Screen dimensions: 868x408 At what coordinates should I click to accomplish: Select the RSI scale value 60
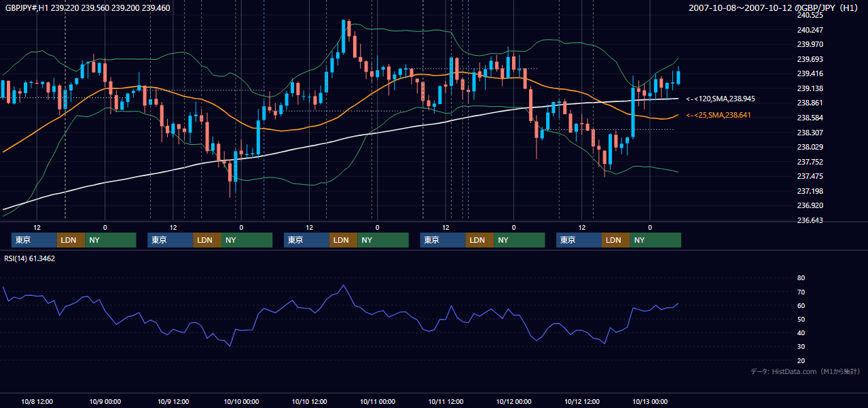point(801,305)
